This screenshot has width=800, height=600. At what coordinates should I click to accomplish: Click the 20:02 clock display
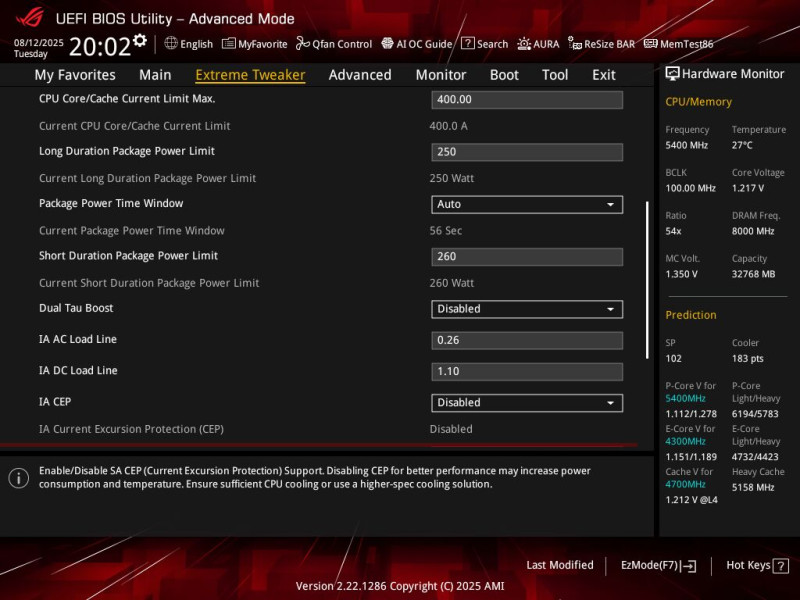coord(100,47)
